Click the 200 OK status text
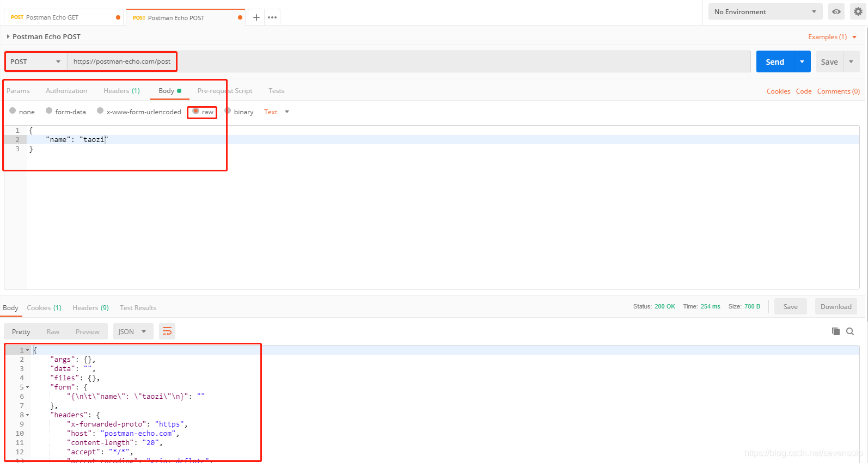The image size is (868, 463). (x=664, y=306)
